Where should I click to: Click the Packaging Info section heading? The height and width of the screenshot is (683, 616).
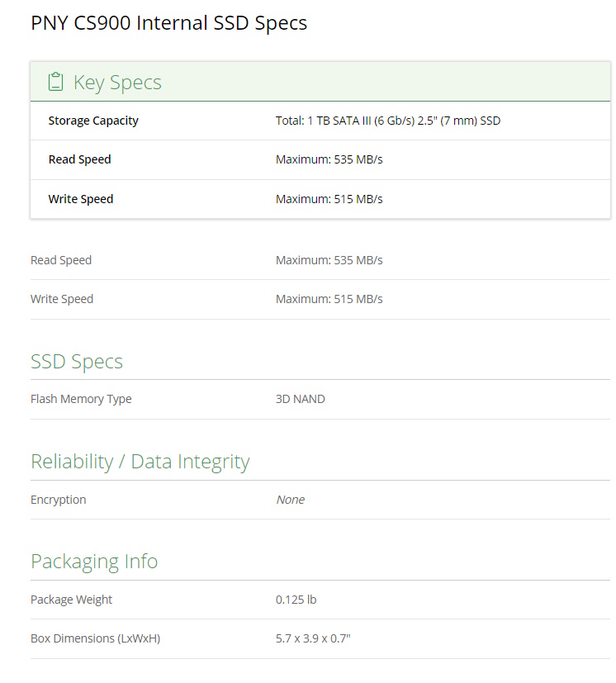[94, 562]
